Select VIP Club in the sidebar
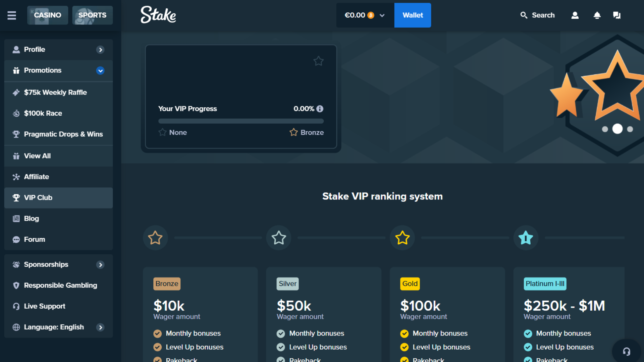Image resolution: width=644 pixels, height=362 pixels. click(58, 198)
